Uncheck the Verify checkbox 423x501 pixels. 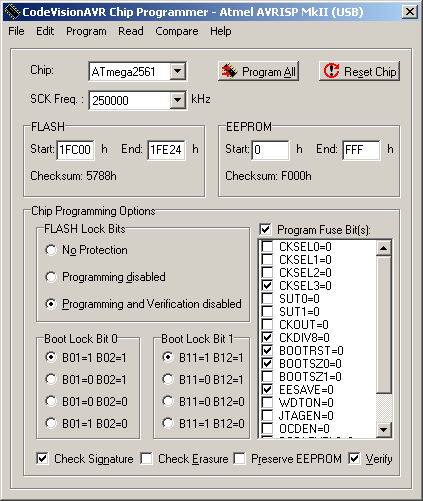click(354, 459)
